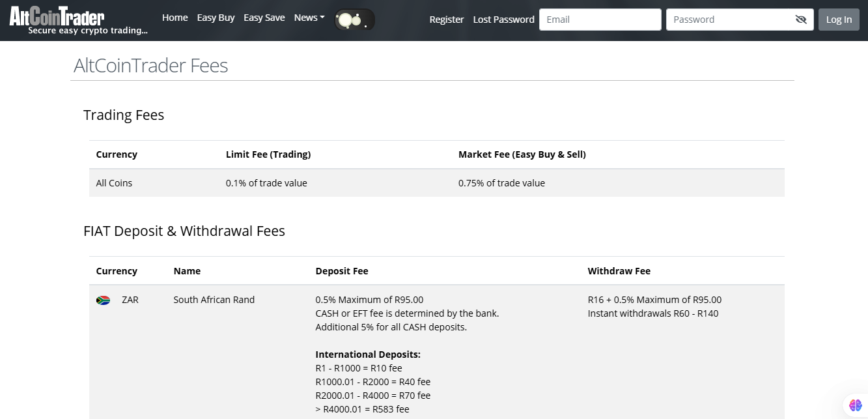Screen dimensions: 868x419
Task: Select the ZAR currency code
Action: click(130, 300)
